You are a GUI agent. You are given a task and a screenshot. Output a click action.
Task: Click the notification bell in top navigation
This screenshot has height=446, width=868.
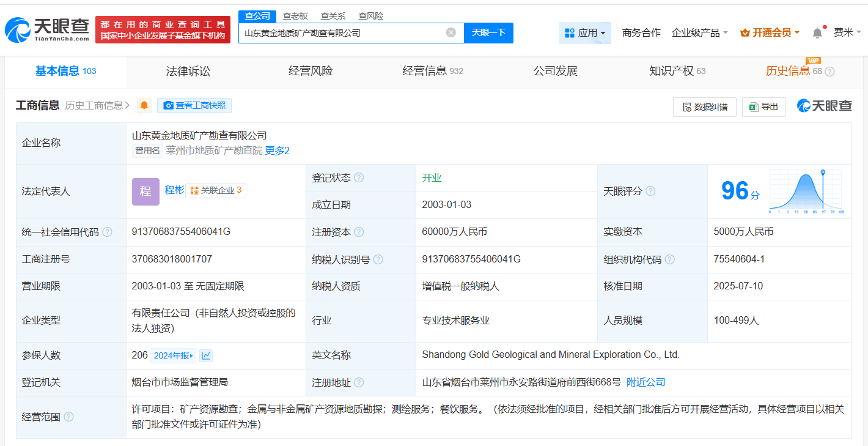(x=818, y=32)
